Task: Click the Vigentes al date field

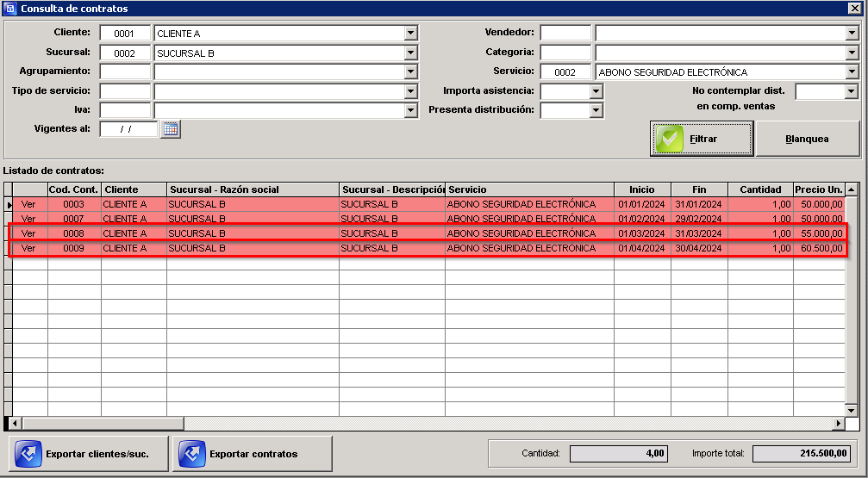Action: (x=129, y=129)
